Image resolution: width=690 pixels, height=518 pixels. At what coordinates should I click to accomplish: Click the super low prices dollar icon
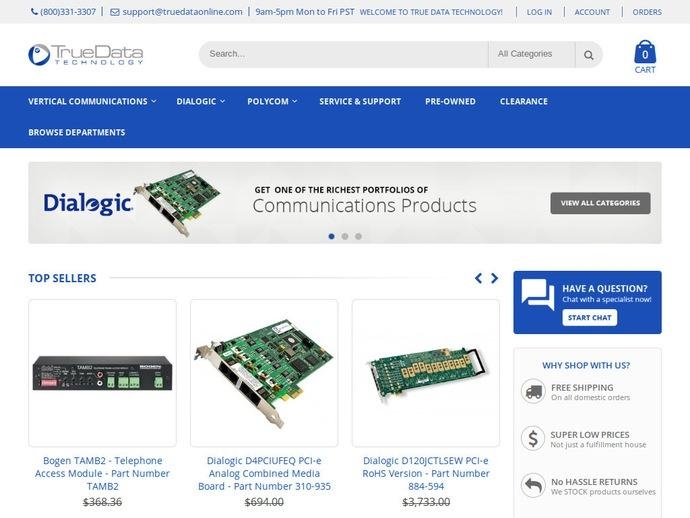click(533, 438)
